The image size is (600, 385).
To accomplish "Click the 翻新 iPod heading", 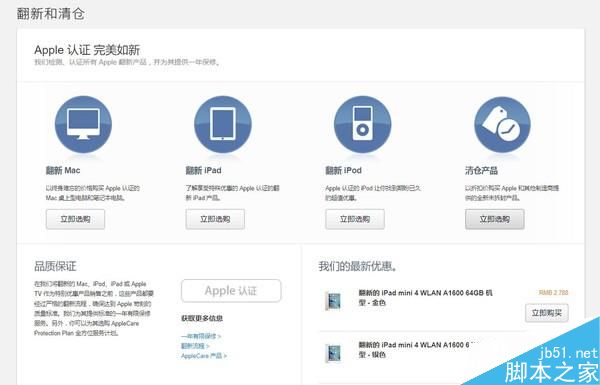I will click(x=344, y=170).
